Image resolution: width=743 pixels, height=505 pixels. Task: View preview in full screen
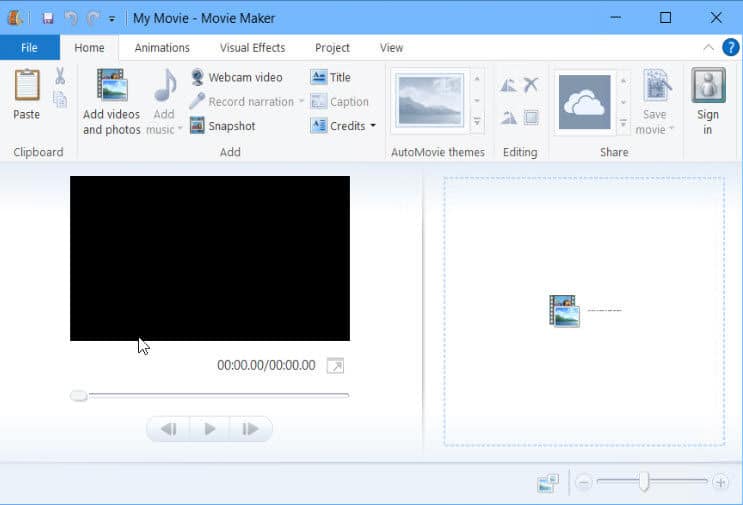pyautogui.click(x=335, y=366)
